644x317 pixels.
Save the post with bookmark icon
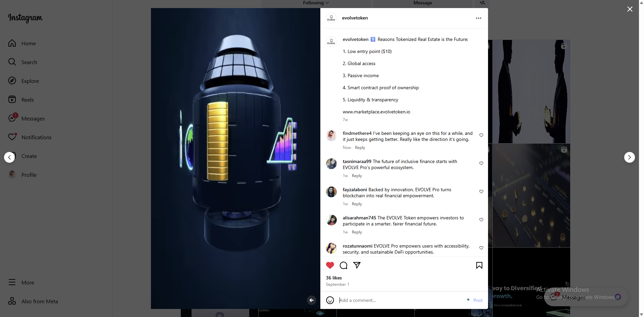click(x=479, y=265)
